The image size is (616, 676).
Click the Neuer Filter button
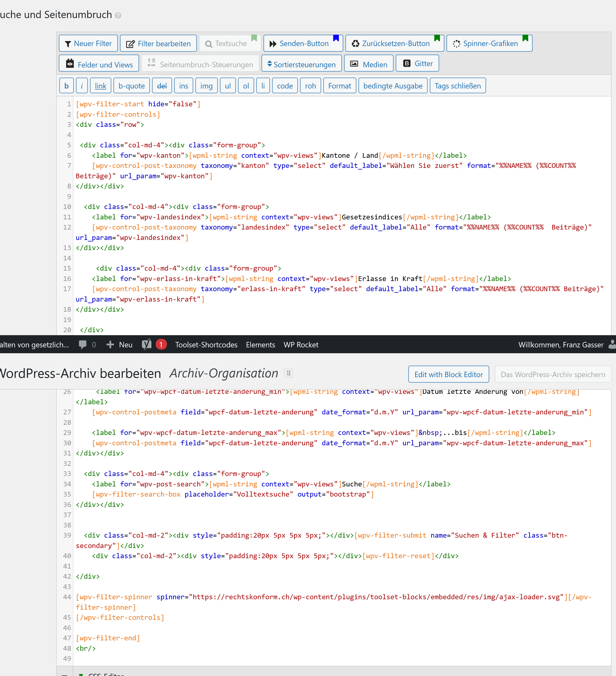88,44
